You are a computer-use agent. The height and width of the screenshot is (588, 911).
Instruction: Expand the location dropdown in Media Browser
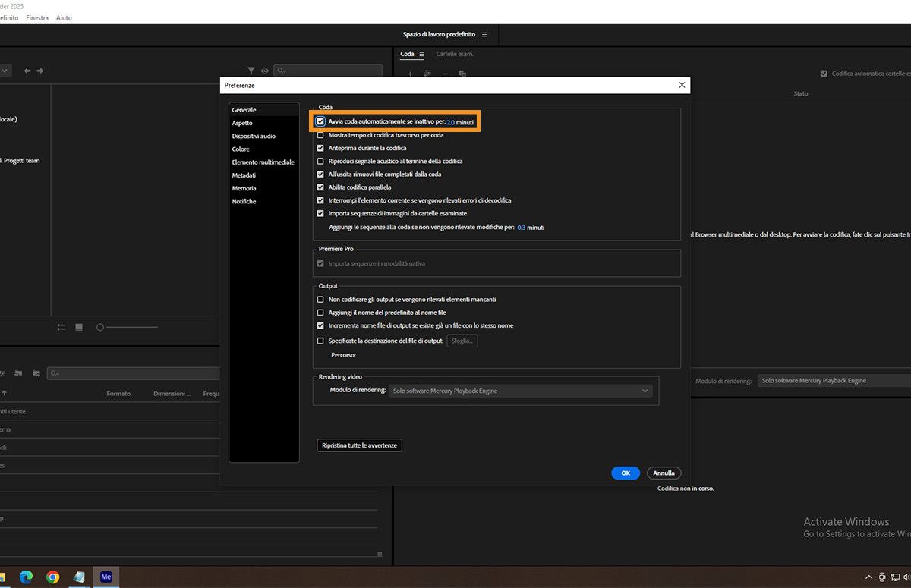click(5, 71)
